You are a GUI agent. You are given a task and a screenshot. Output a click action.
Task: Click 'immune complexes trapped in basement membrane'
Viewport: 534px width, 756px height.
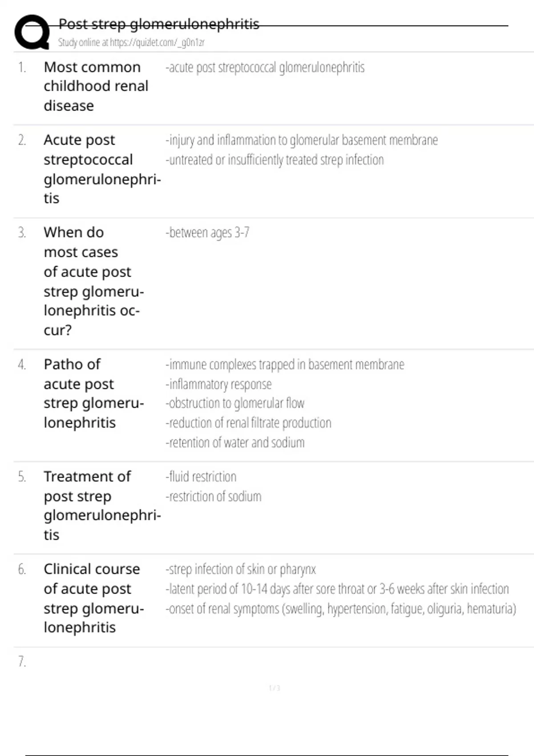coord(285,365)
